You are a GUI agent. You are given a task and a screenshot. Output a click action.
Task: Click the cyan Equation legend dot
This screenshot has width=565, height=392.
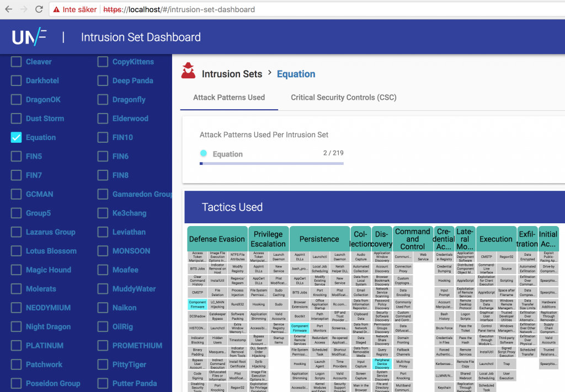(204, 154)
